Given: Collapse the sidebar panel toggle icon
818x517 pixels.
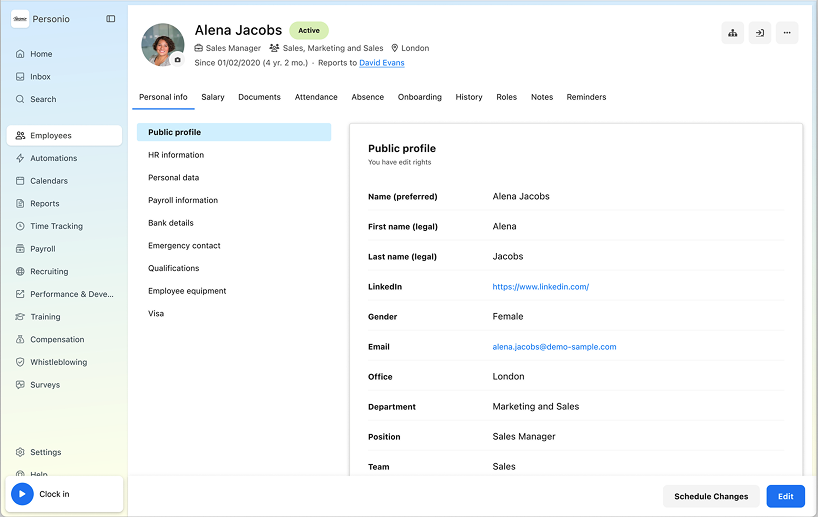Looking at the screenshot, I should (x=111, y=19).
